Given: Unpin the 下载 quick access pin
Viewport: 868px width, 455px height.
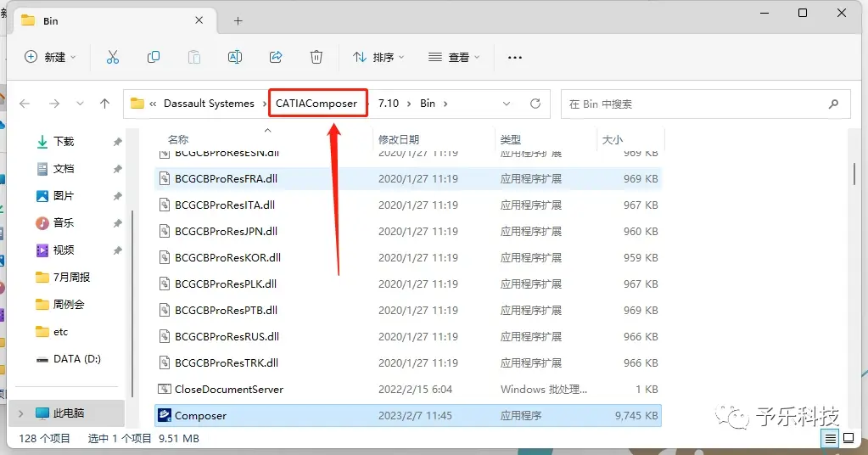Looking at the screenshot, I should click(x=117, y=142).
